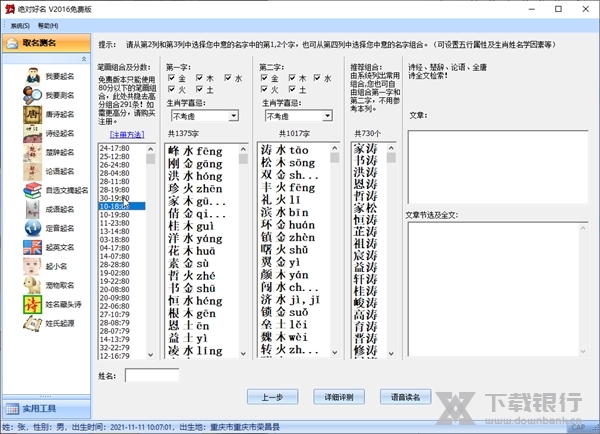Toggle 金 checkbox under 第二字
The image size is (600, 434).
[264, 78]
